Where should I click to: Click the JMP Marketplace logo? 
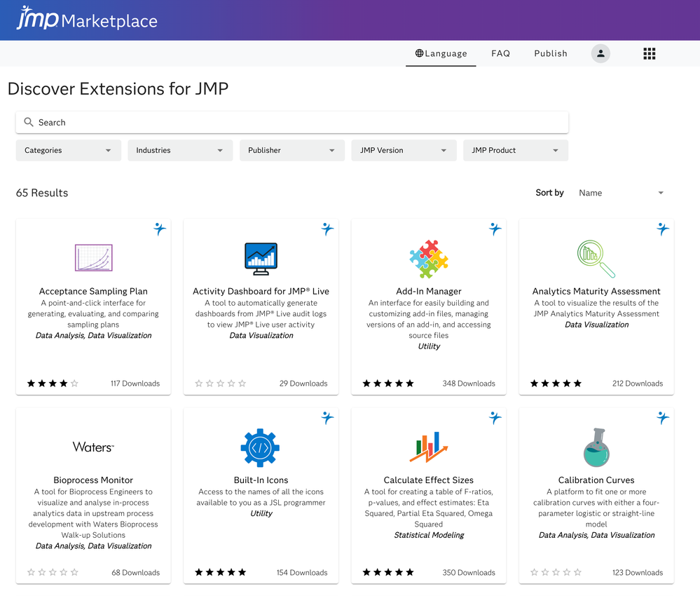tap(87, 19)
